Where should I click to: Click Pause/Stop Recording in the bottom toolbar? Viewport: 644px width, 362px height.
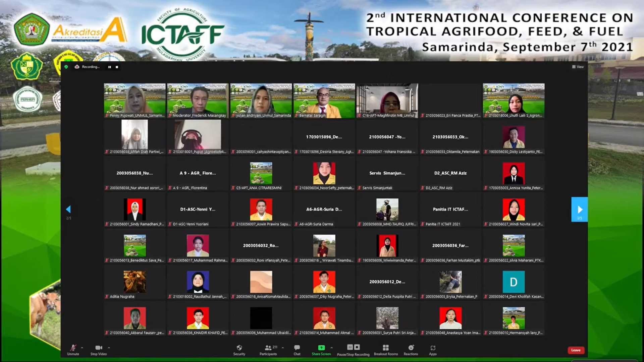click(x=353, y=350)
